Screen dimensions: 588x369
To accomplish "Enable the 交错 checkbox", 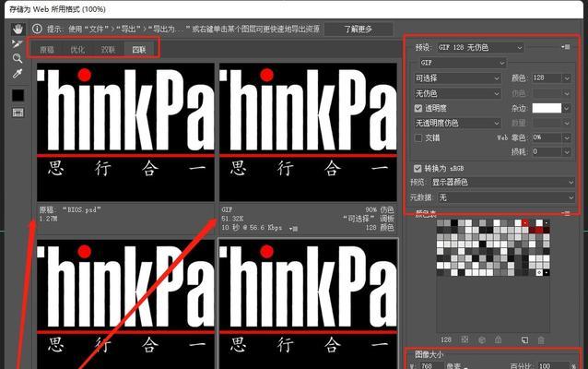I will pyautogui.click(x=418, y=138).
